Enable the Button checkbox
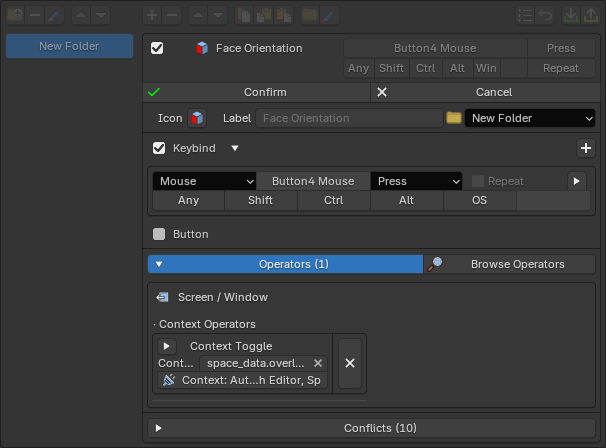The width and height of the screenshot is (606, 448). point(159,234)
